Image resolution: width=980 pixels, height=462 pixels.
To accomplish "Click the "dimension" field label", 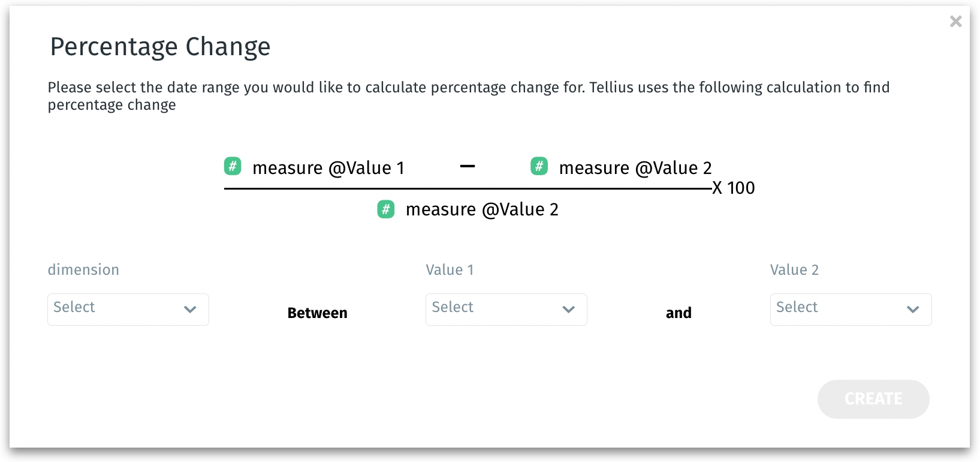I will point(83,270).
